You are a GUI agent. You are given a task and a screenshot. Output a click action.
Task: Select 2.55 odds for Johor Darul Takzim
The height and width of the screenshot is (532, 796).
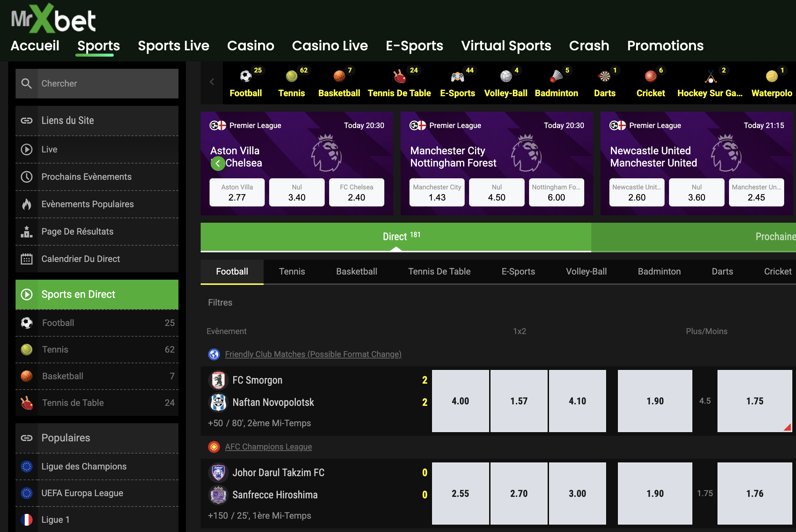coord(460,494)
